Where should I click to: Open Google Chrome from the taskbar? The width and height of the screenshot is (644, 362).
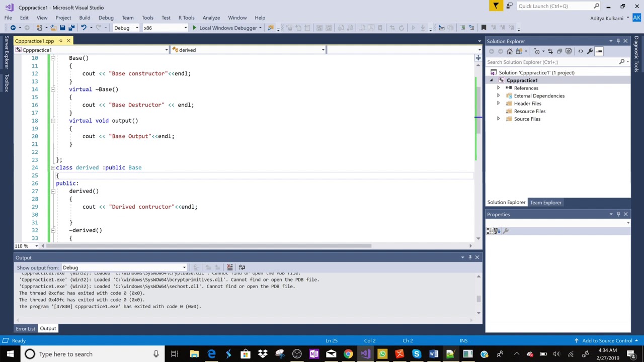coord(348,354)
